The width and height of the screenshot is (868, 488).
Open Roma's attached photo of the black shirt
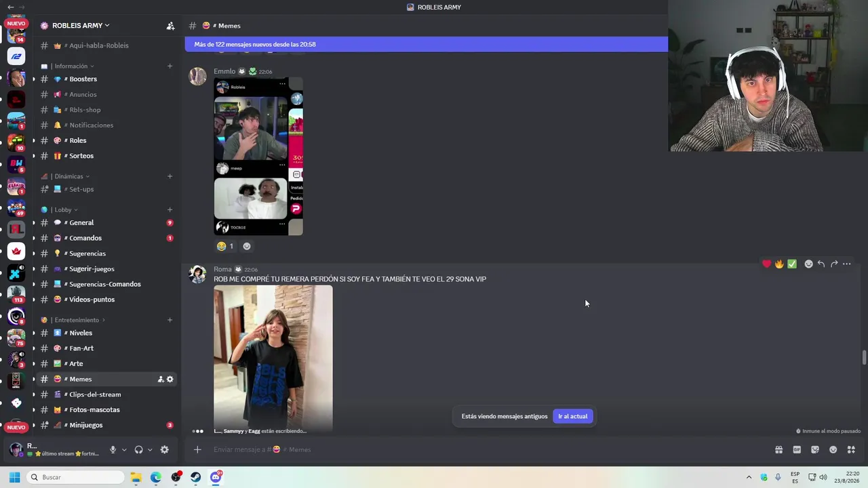[273, 359]
